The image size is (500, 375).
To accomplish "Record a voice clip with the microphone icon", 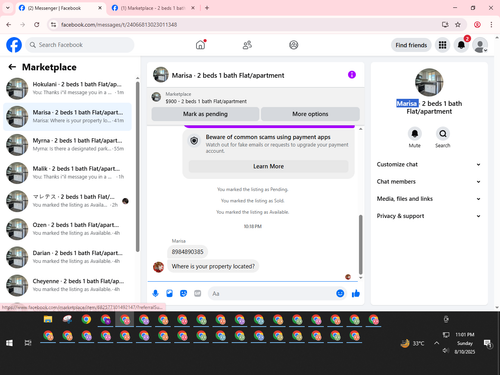I will (x=155, y=293).
